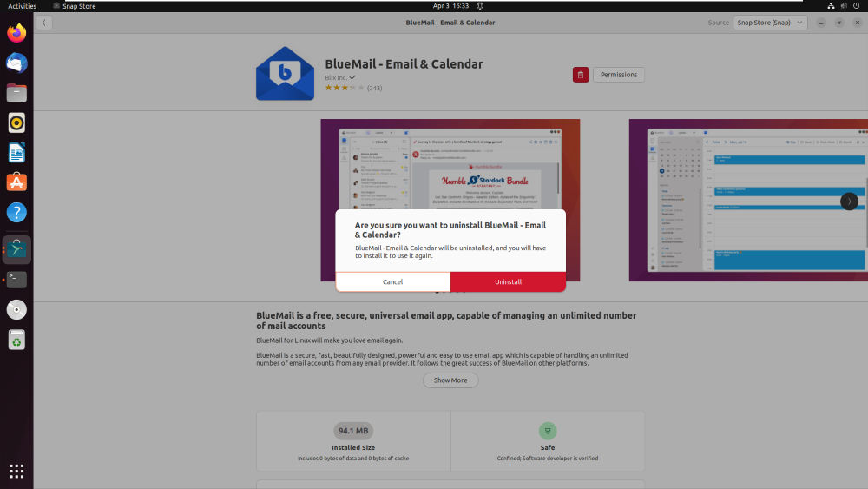Open the clock showing Apr 3 16:33
The image size is (868, 489).
coord(450,6)
